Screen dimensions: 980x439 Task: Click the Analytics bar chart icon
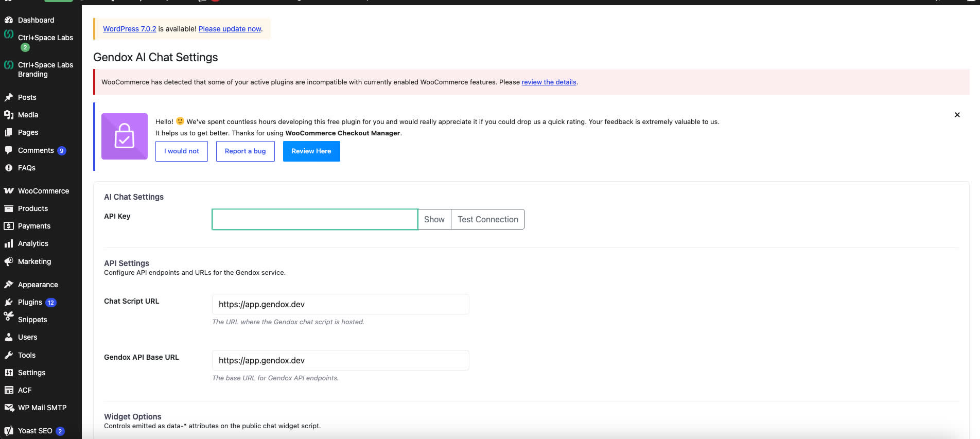tap(9, 243)
